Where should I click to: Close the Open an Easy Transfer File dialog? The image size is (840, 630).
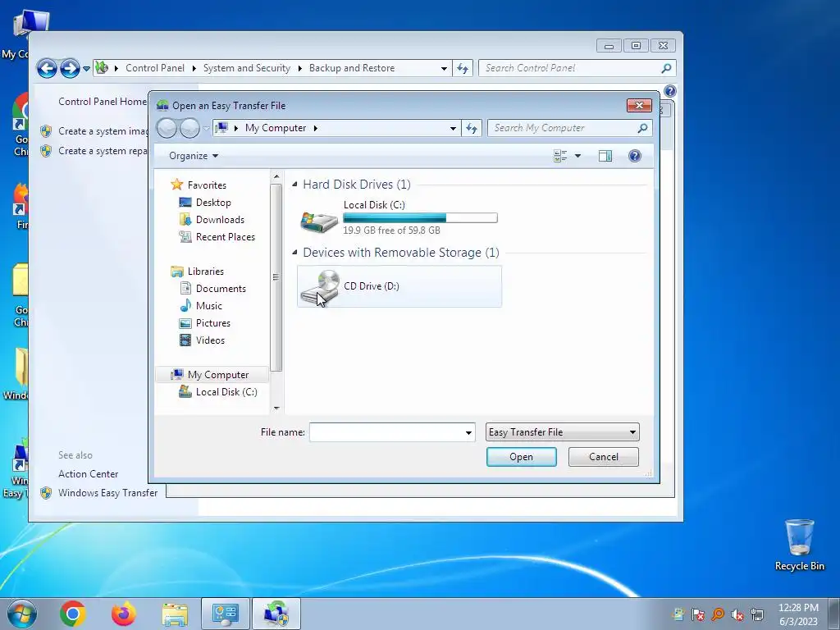click(x=639, y=106)
